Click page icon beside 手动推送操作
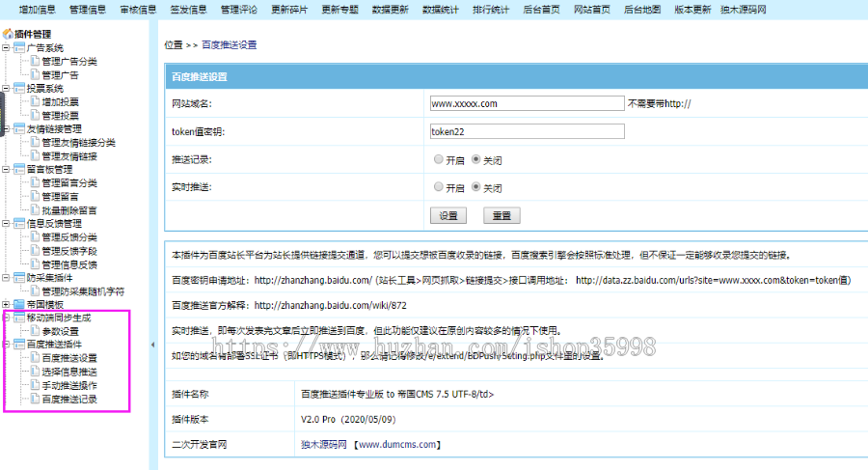The image size is (868, 470). point(35,385)
